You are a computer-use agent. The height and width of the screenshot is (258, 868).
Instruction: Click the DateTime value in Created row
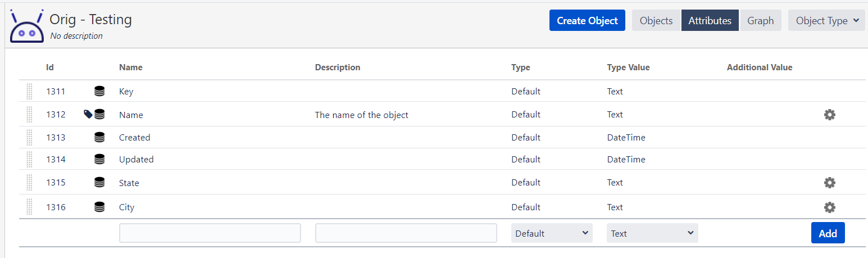tap(626, 137)
